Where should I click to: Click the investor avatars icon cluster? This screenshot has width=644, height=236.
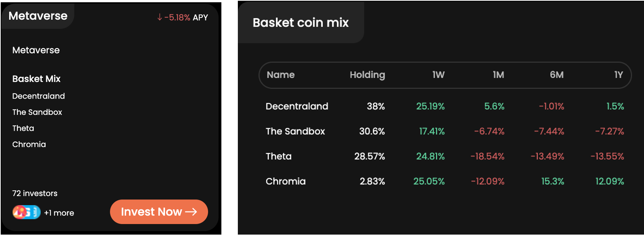pos(26,212)
